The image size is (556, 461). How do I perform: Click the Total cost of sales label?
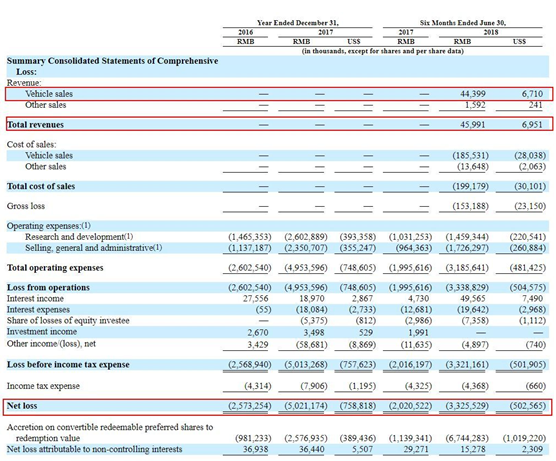tap(41, 186)
